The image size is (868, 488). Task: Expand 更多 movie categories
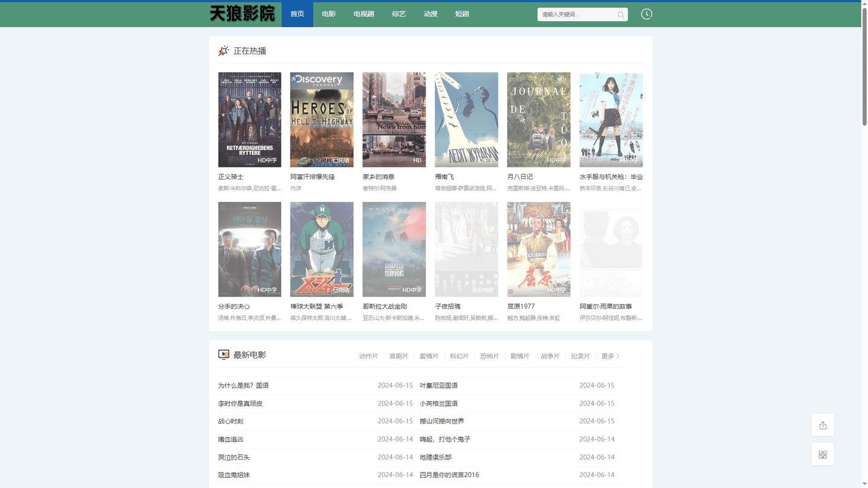tap(611, 356)
